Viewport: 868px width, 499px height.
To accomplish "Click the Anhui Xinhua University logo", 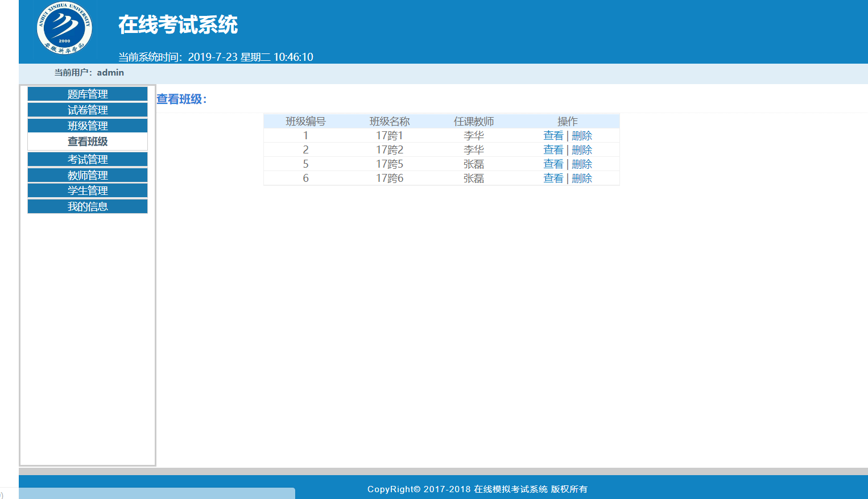I will pos(64,28).
